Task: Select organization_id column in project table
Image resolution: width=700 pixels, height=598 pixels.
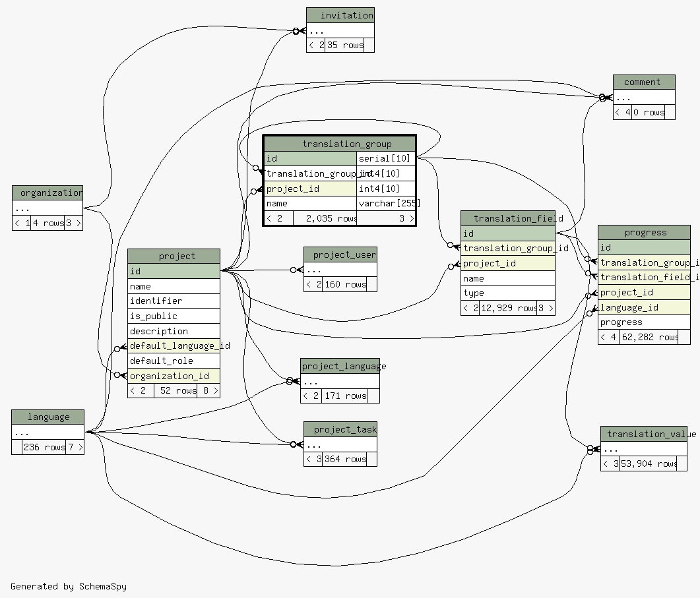Action: (174, 376)
